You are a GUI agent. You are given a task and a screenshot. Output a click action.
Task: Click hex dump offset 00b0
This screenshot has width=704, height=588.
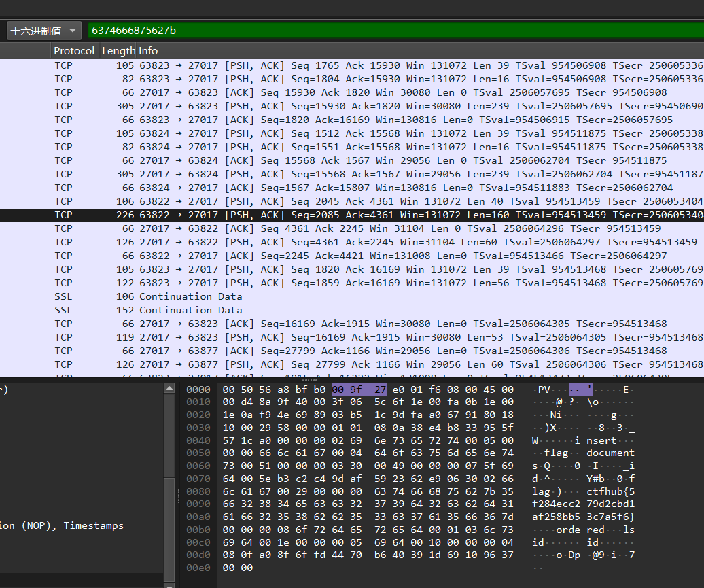(198, 530)
